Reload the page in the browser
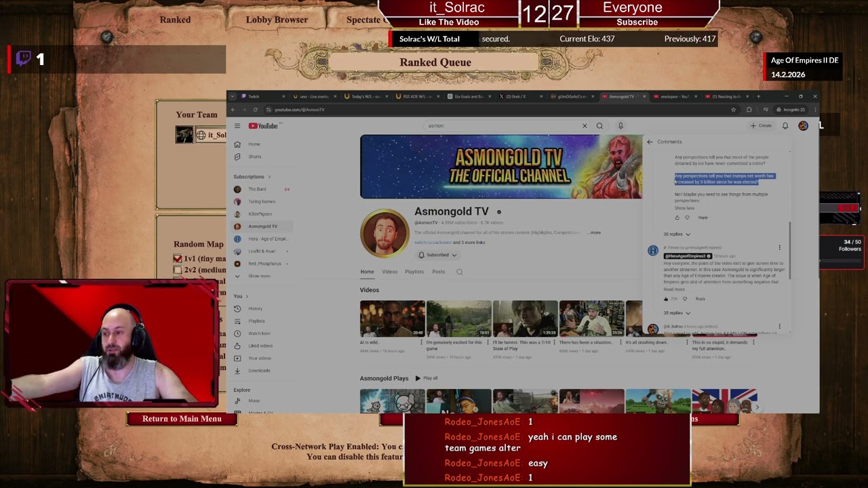This screenshot has height=488, width=868. (x=255, y=109)
